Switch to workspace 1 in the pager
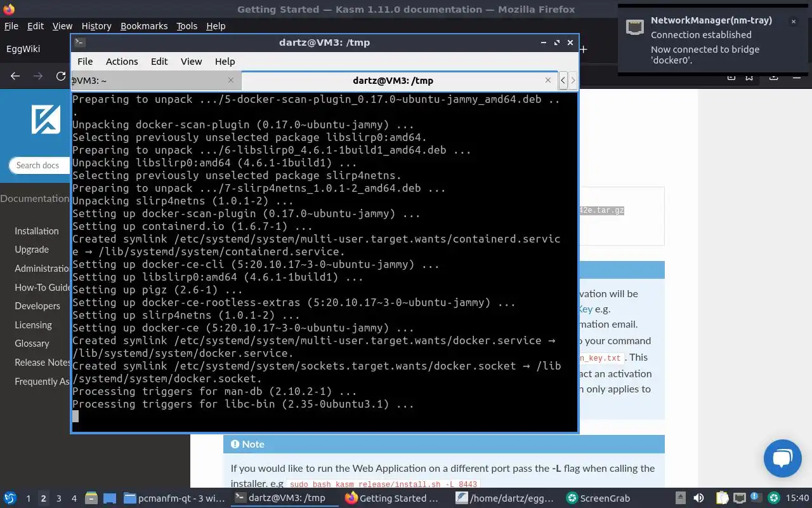Screen dimensions: 812x508 coord(28,498)
